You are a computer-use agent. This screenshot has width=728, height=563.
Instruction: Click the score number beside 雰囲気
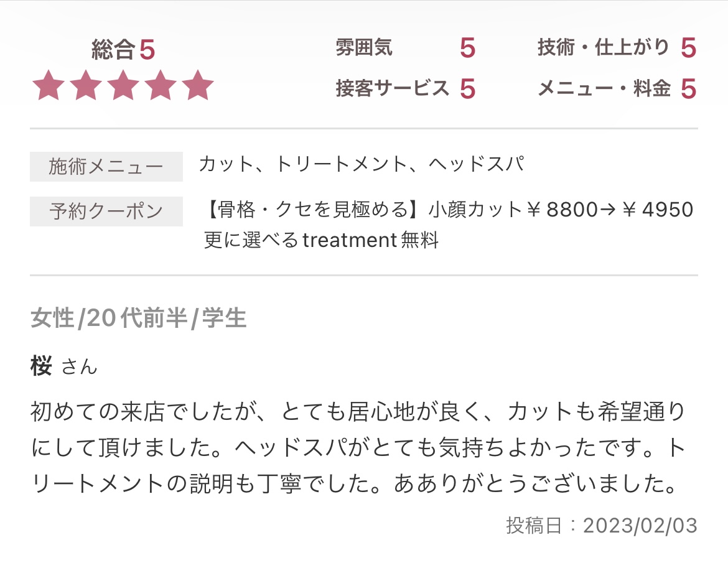[x=467, y=48]
